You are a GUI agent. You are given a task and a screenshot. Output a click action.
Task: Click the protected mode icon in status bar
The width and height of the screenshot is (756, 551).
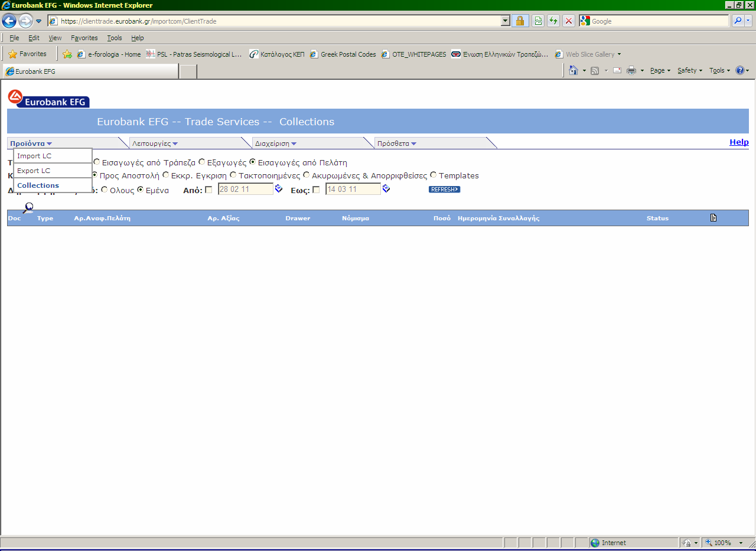click(687, 543)
